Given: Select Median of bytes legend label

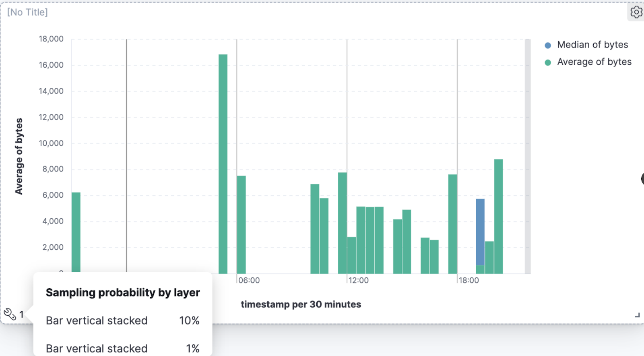Looking at the screenshot, I should pyautogui.click(x=592, y=45).
